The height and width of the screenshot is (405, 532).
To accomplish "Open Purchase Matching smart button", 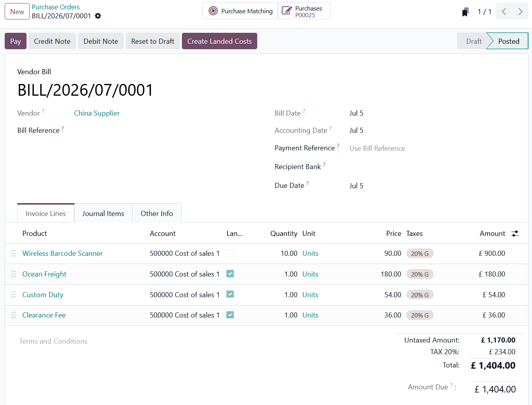I will tap(240, 11).
